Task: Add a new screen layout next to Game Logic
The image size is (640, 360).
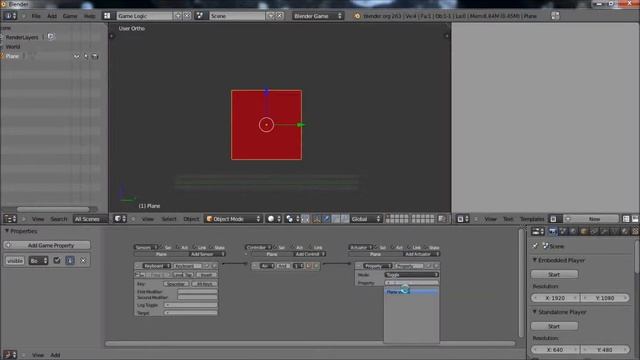Action: [178, 16]
